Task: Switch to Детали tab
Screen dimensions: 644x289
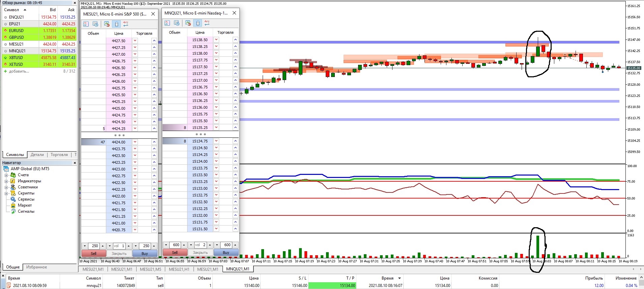Action: pyautogui.click(x=37, y=155)
